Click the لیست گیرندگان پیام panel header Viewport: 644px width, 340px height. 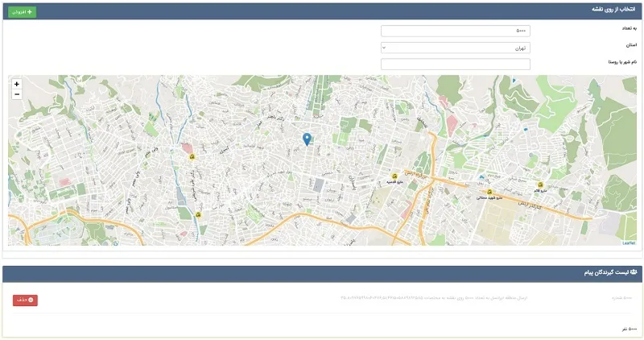click(x=323, y=274)
